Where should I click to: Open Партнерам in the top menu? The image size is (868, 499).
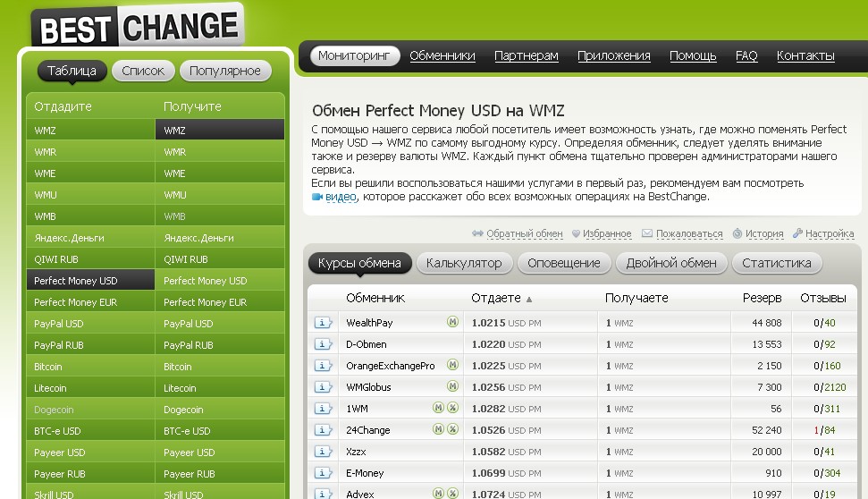coord(527,56)
